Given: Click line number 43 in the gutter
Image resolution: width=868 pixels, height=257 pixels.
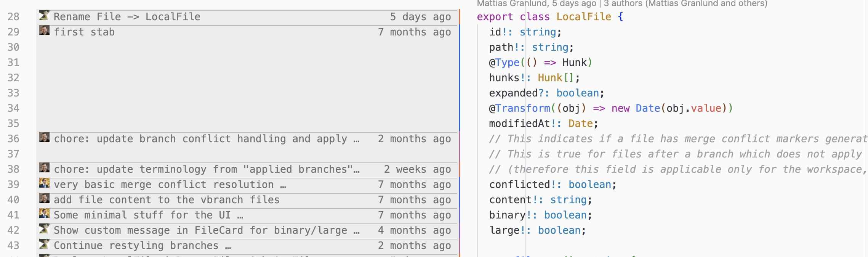Looking at the screenshot, I should [x=13, y=246].
